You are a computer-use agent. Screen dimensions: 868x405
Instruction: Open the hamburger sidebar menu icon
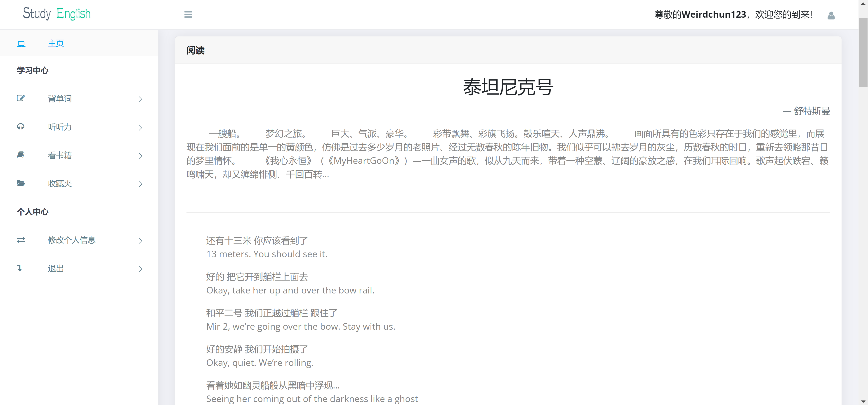coord(188,14)
